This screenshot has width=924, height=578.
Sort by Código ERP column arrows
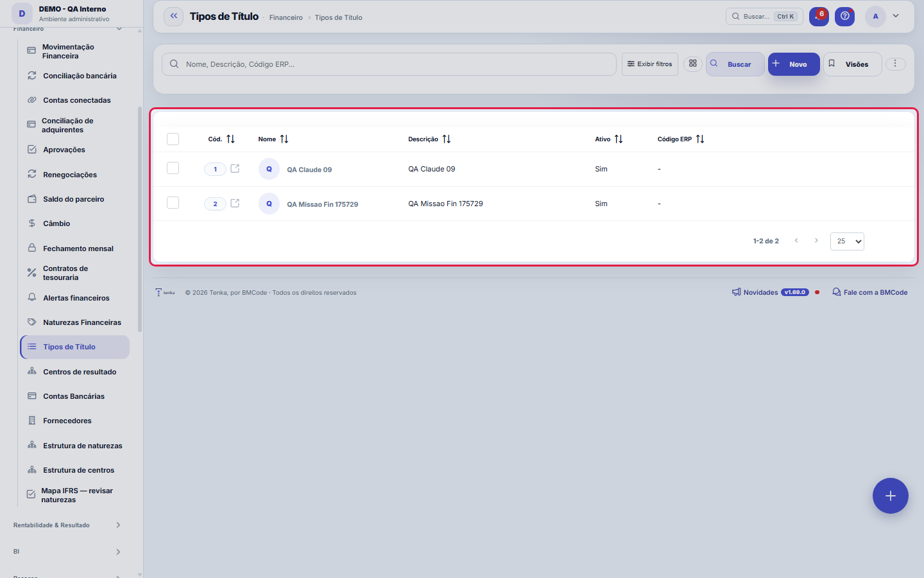pos(700,139)
